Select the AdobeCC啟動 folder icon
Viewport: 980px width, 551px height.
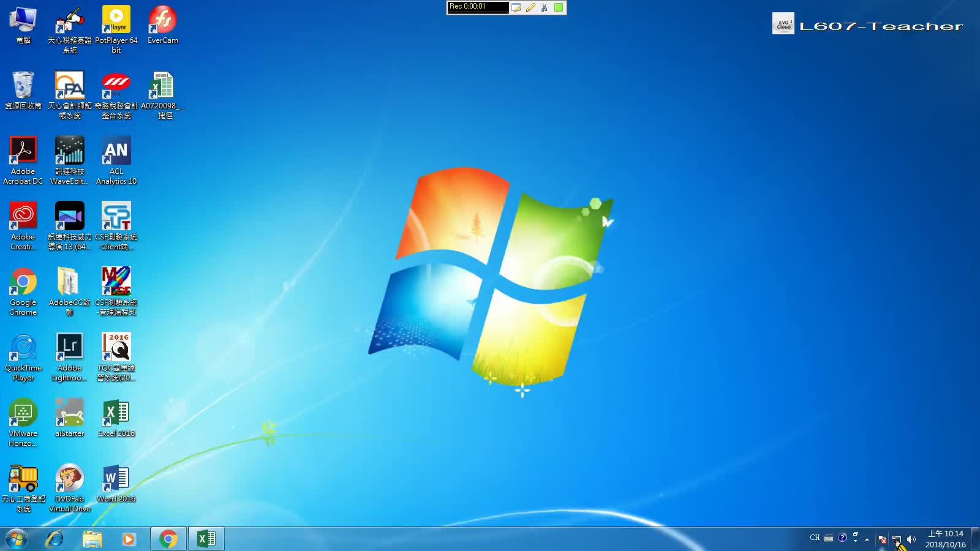[x=70, y=292]
